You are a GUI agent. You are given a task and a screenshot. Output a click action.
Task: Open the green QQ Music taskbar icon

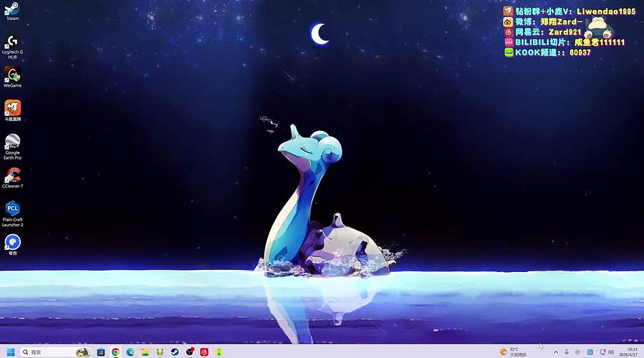(219, 352)
